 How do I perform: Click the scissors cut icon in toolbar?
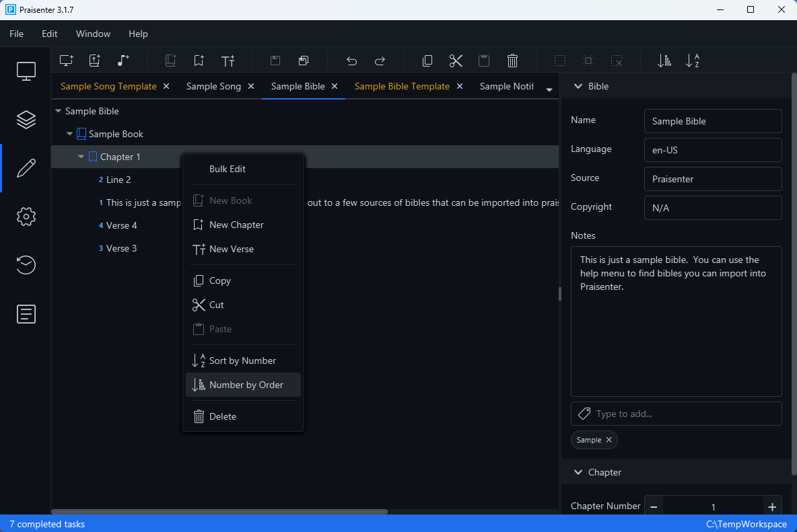point(456,61)
